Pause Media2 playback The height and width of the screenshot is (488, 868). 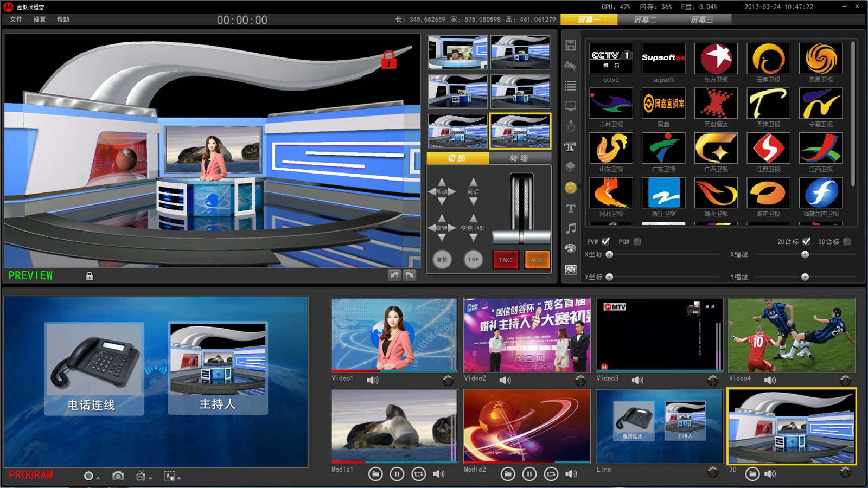coord(529,474)
